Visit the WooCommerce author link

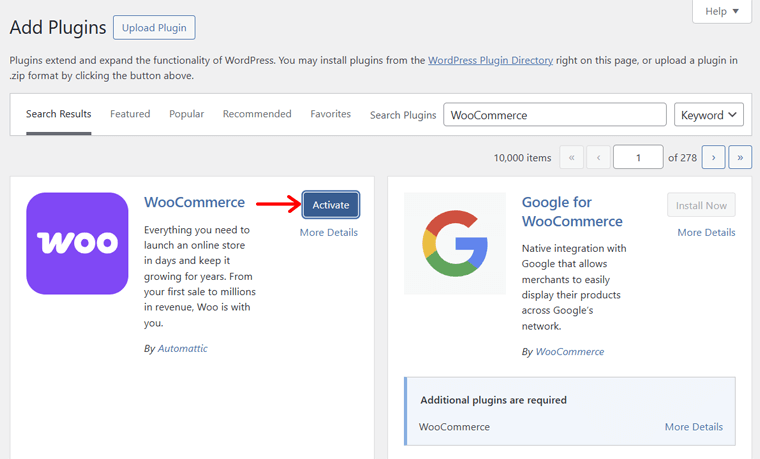point(570,351)
